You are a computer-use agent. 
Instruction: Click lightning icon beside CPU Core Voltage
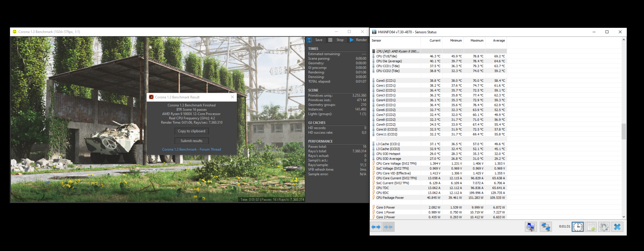tap(373, 164)
